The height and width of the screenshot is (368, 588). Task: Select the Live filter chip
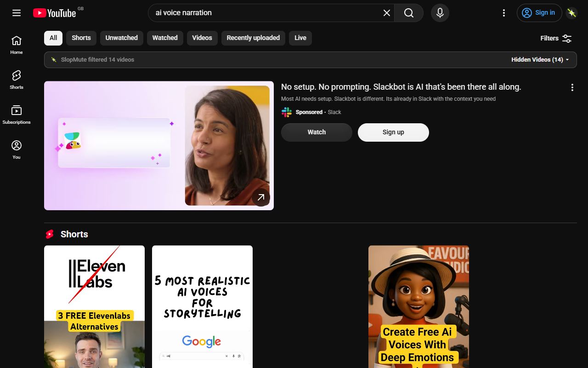[300, 38]
